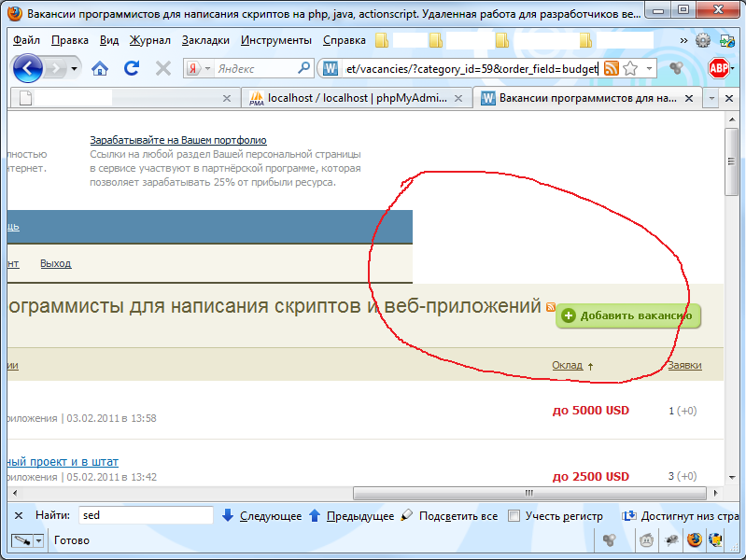The height and width of the screenshot is (560, 746).
Task: Click the horizontal scrollbar thumb
Action: (x=530, y=493)
